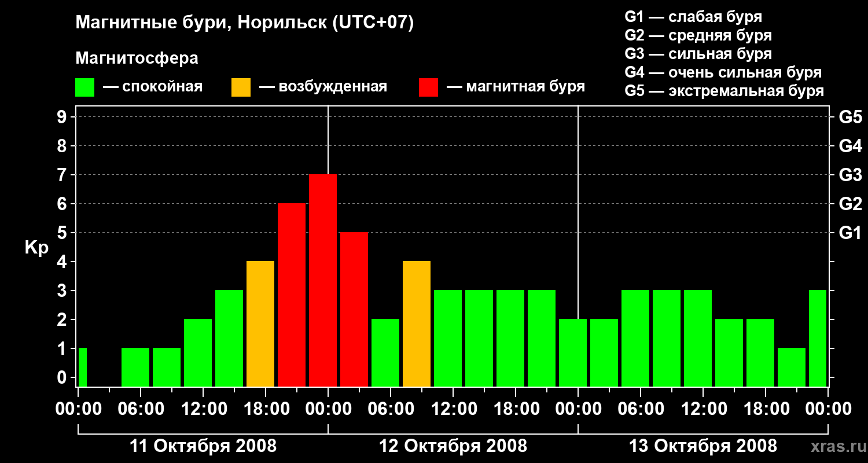The image size is (868, 463).
Task: Click the '11 Октября 2008' date label
Action: coord(203,446)
